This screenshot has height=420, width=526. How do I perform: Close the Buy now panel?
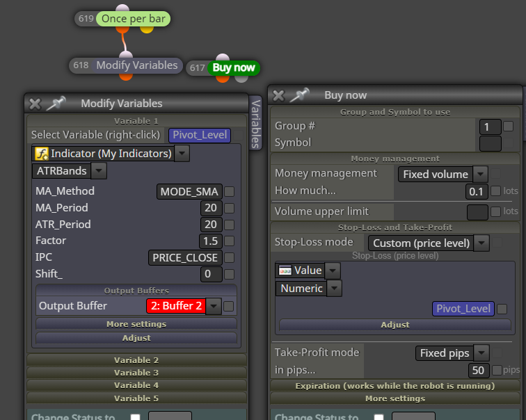point(278,95)
